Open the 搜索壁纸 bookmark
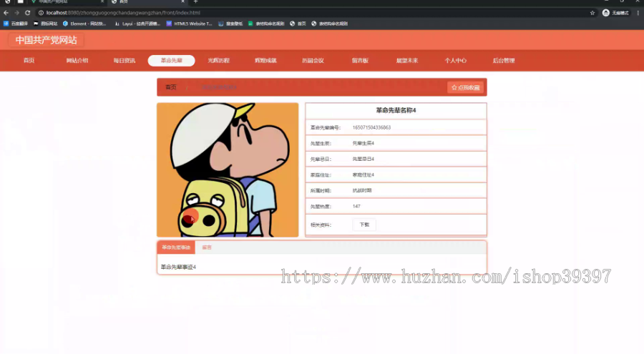644x354 pixels. pos(230,24)
